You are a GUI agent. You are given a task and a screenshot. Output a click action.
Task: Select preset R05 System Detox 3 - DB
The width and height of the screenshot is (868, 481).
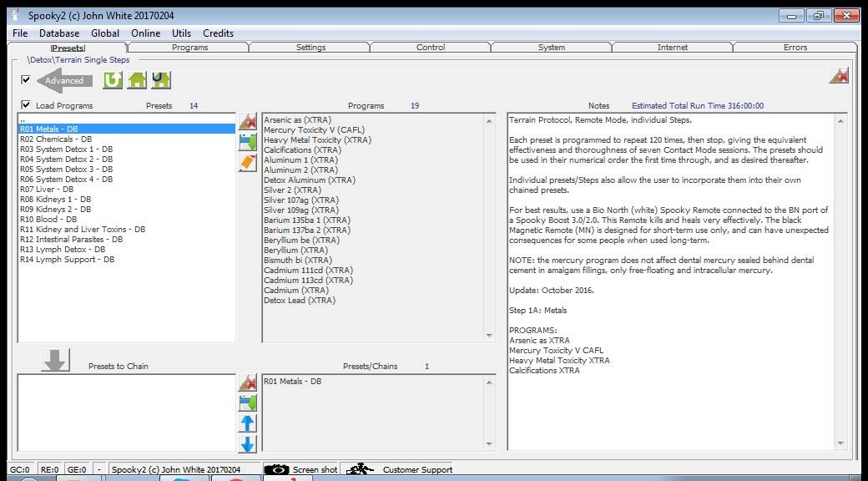point(127,169)
